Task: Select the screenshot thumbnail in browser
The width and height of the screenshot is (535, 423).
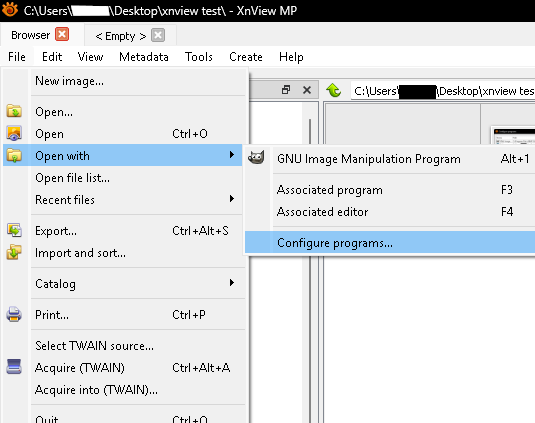Action: (513, 135)
